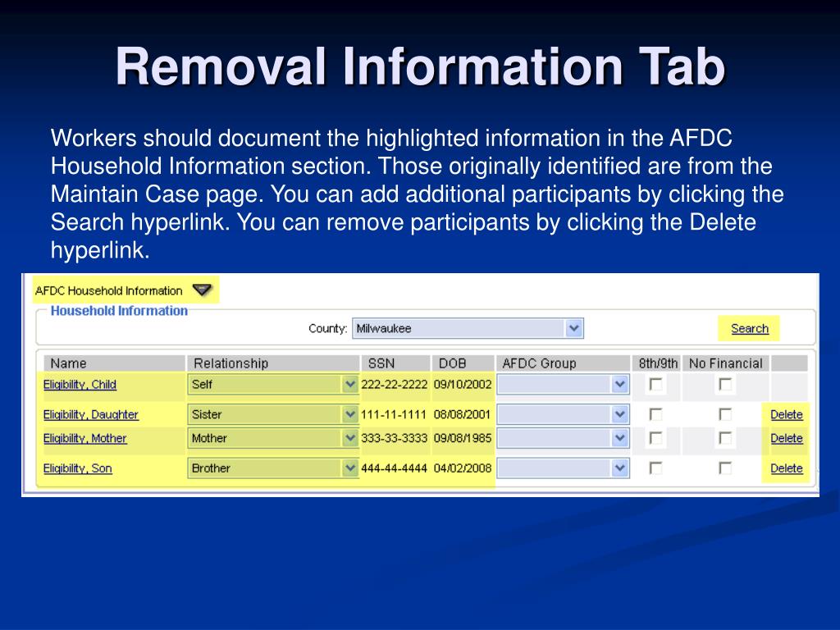The width and height of the screenshot is (840, 630).
Task: Collapse the AFDC Household Information section arrow
Action: click(x=202, y=290)
